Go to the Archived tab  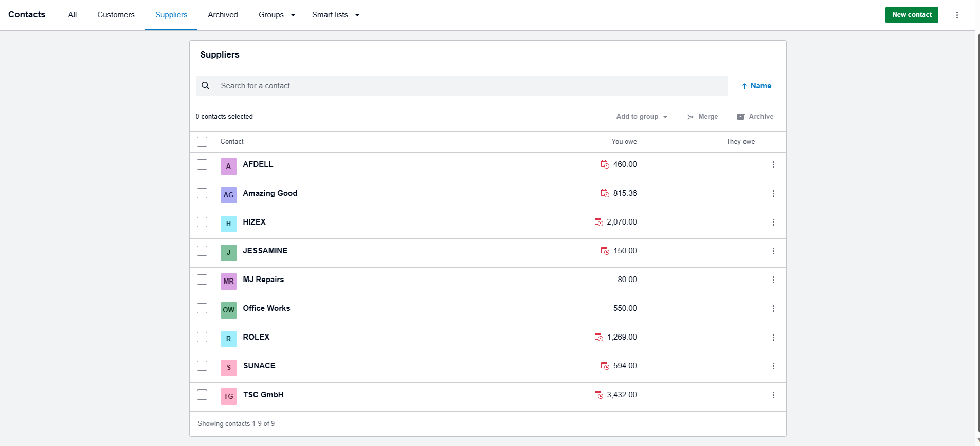point(223,15)
